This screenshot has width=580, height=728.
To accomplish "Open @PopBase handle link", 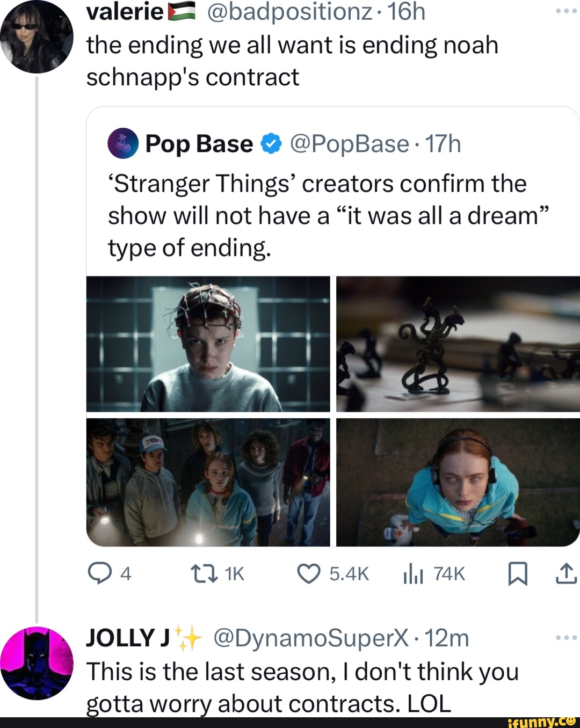I will point(350,144).
